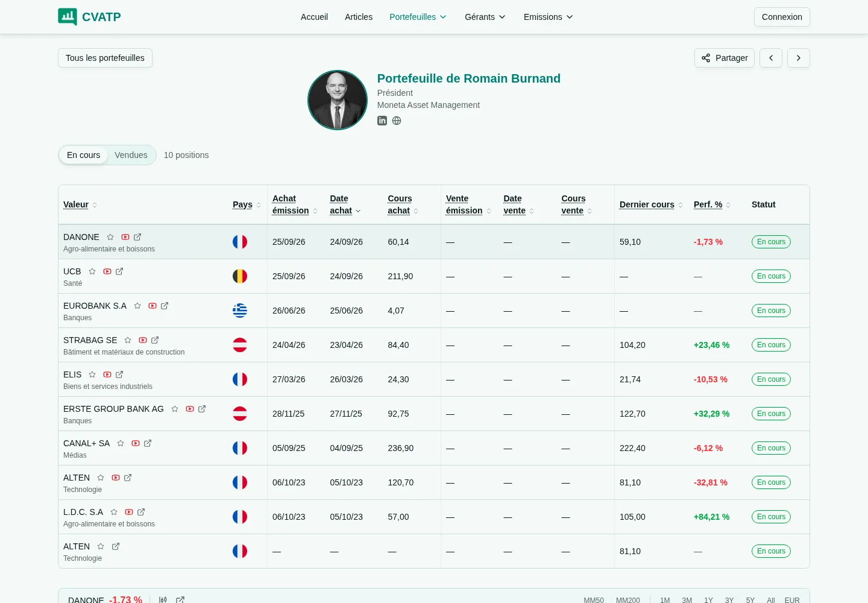Expand the Emissions dropdown

click(549, 17)
